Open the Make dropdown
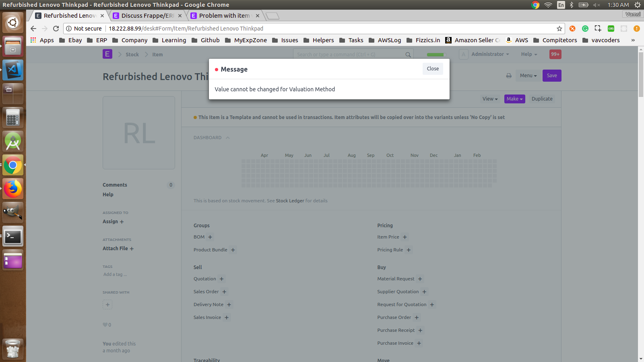Viewport: 644px width, 362px height. point(514,99)
